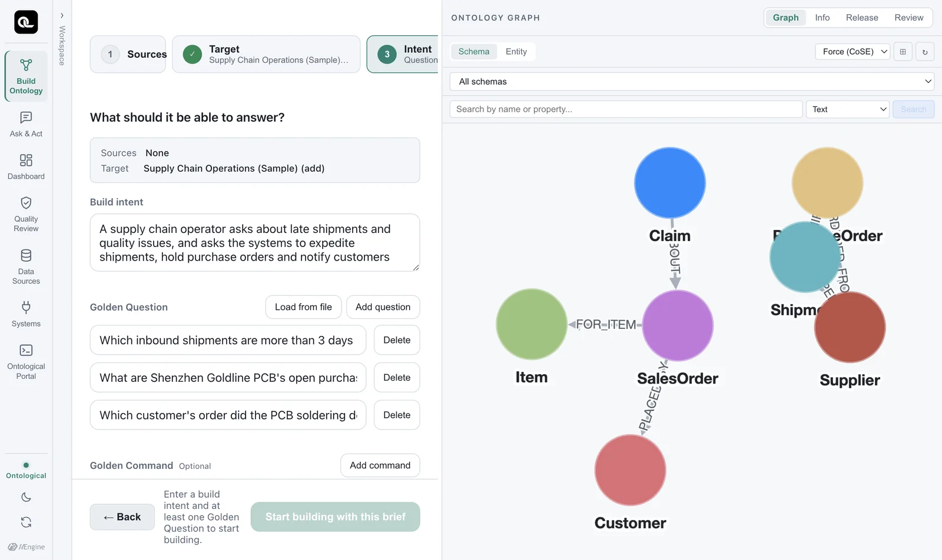Screen dimensions: 942x560
Task: Expand the Workspace panel chevron
Action: (x=62, y=15)
